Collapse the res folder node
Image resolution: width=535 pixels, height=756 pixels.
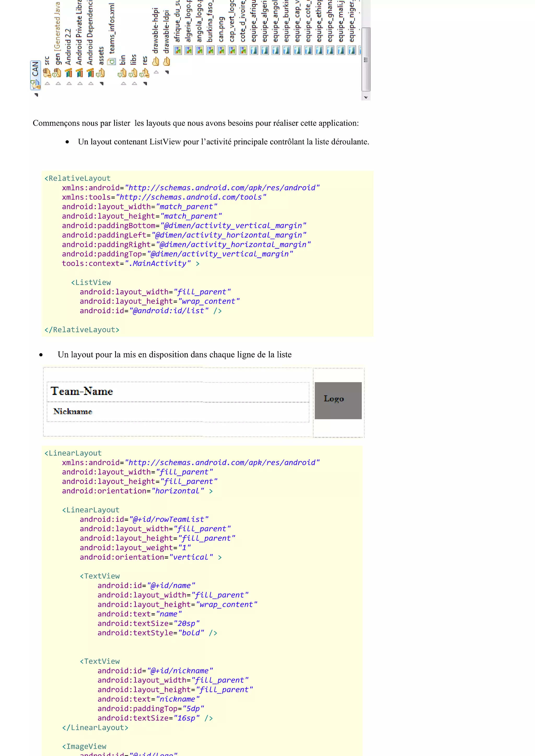tap(145, 84)
